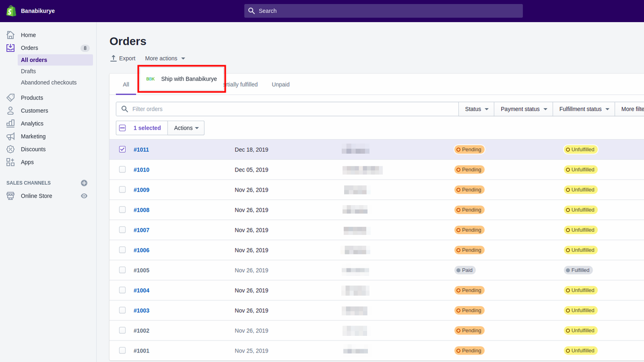Click inside the Filter orders search field
This screenshot has height=362, width=644.
(287, 109)
